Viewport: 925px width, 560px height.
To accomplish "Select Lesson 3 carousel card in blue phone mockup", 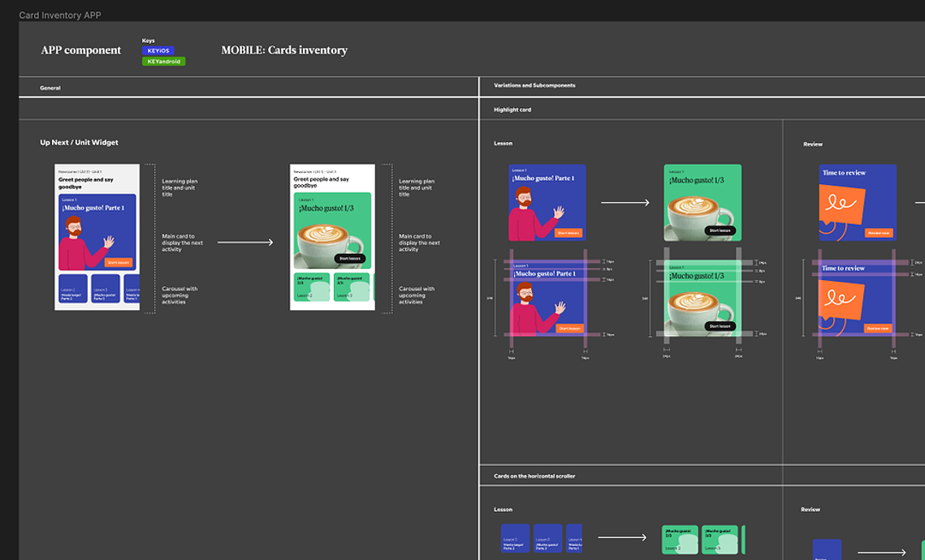I will [x=105, y=288].
